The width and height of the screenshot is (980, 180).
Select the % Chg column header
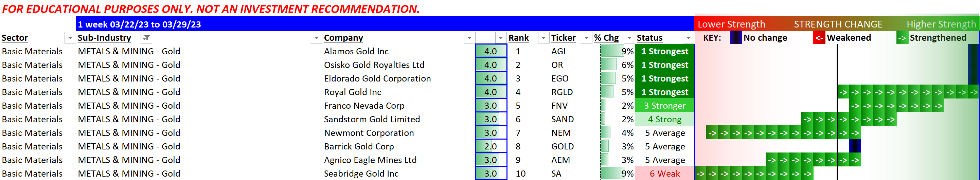click(606, 38)
